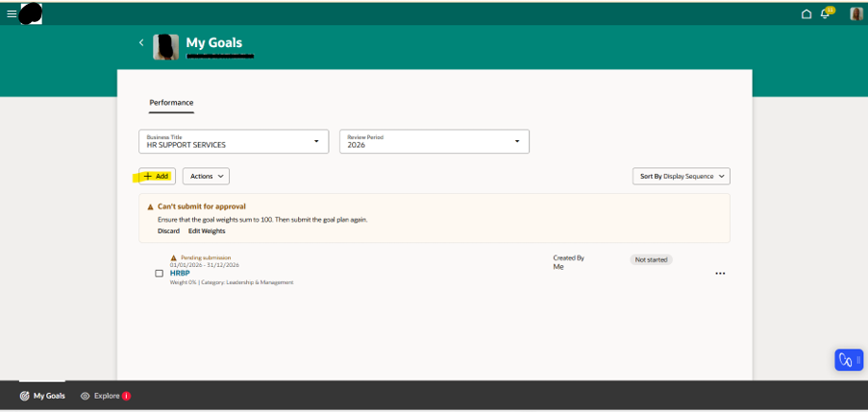Click the goal date range 01/01/2026 - 31/12/2026
The width and height of the screenshot is (868, 412).
pyautogui.click(x=205, y=265)
